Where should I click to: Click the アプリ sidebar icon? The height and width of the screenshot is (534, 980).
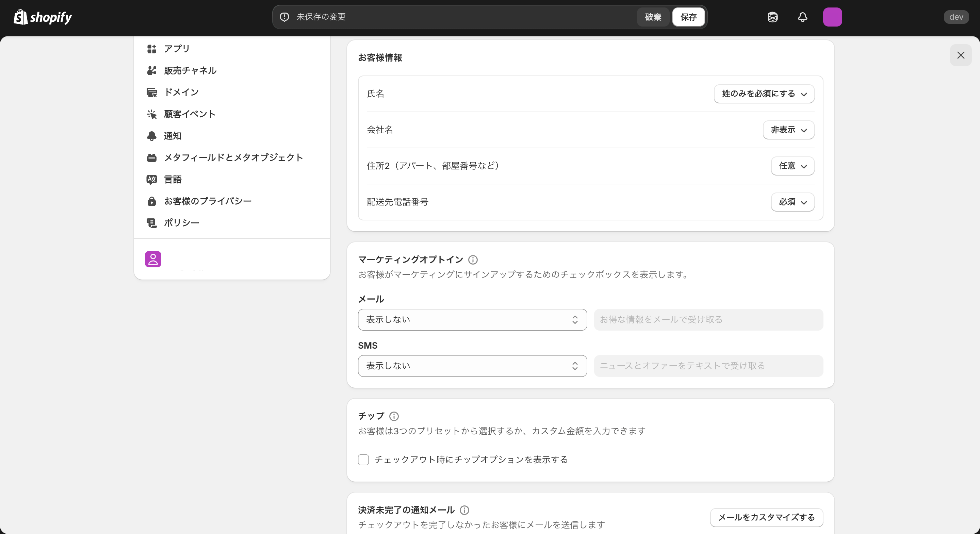click(x=152, y=49)
